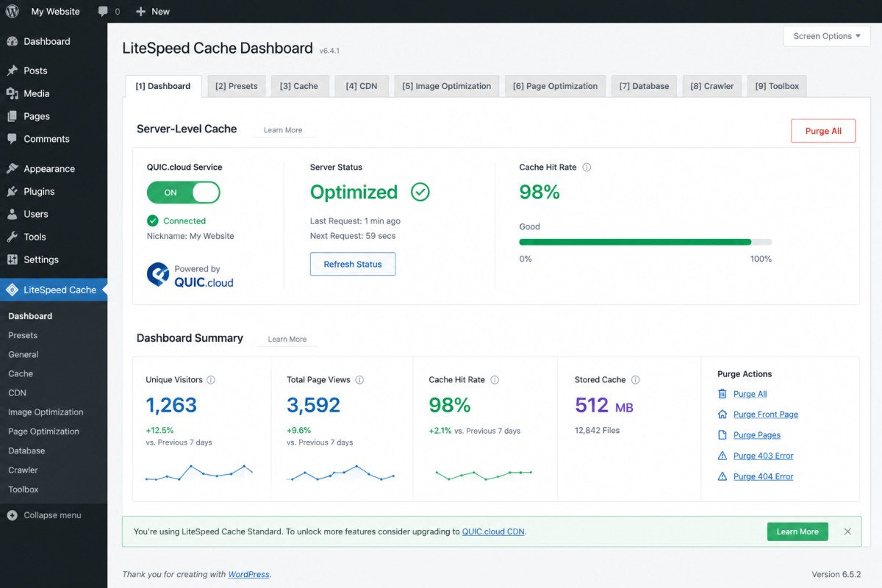882x588 pixels.
Task: Click the green Learn More button in notice
Action: (797, 531)
